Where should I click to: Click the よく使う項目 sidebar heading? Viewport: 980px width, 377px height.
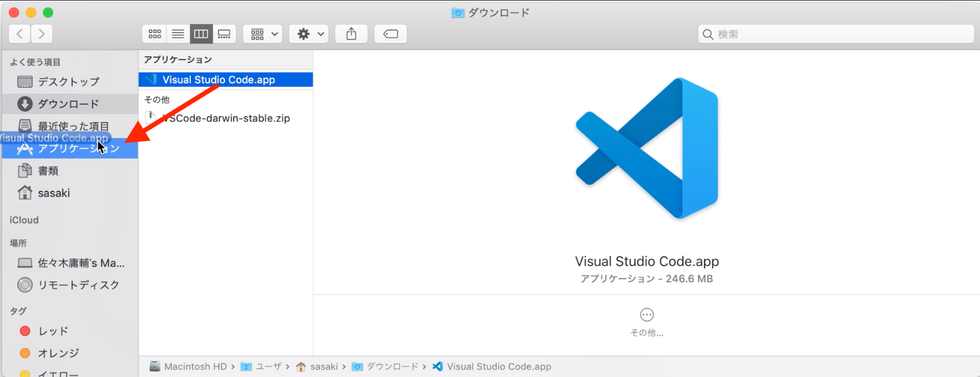click(35, 62)
